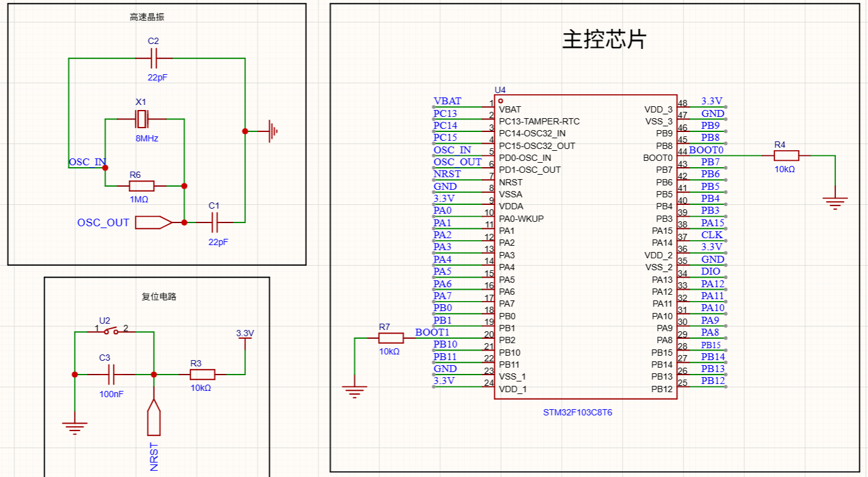
Task: Click the OSC_OUT port symbol in crystal block
Action: [153, 222]
